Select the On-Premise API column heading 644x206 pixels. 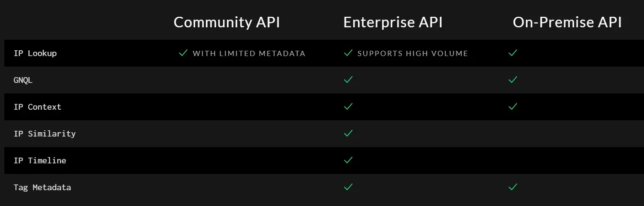coord(567,23)
